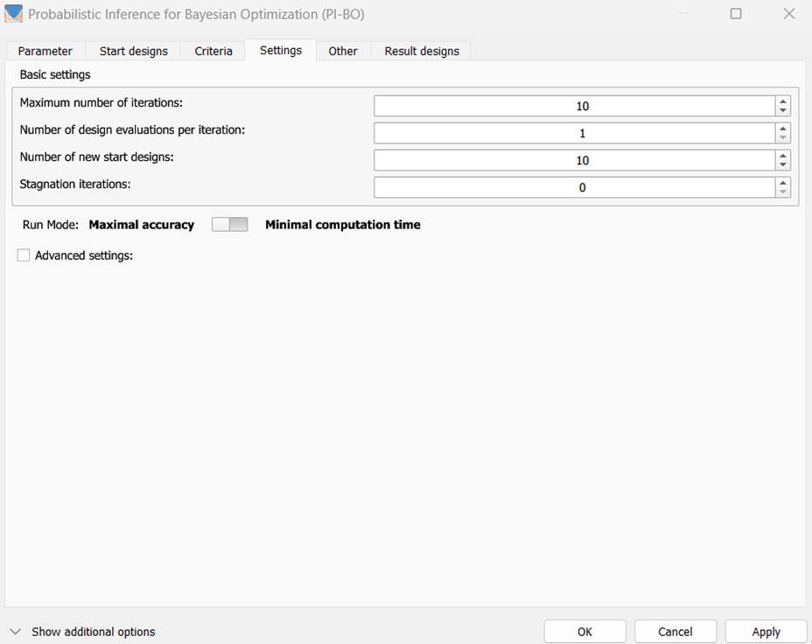Toggle the Run Mode accuracy switch
The height and width of the screenshot is (644, 812).
[x=230, y=225]
